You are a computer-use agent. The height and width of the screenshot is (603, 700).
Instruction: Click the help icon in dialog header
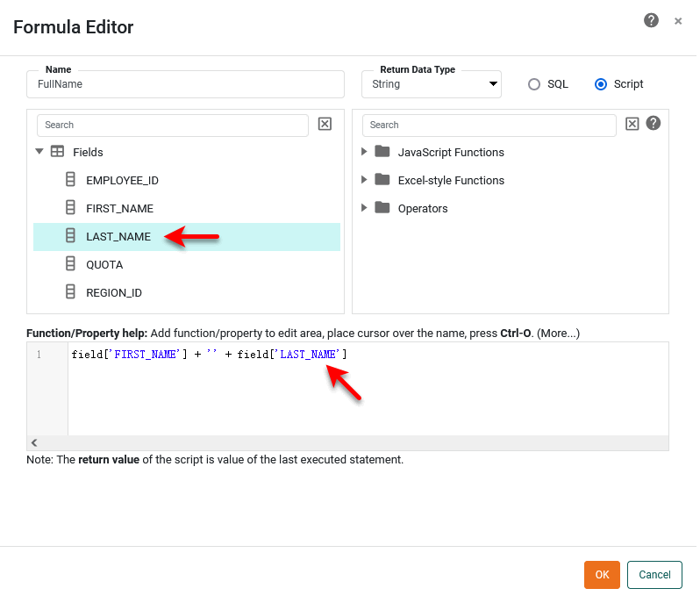(651, 20)
